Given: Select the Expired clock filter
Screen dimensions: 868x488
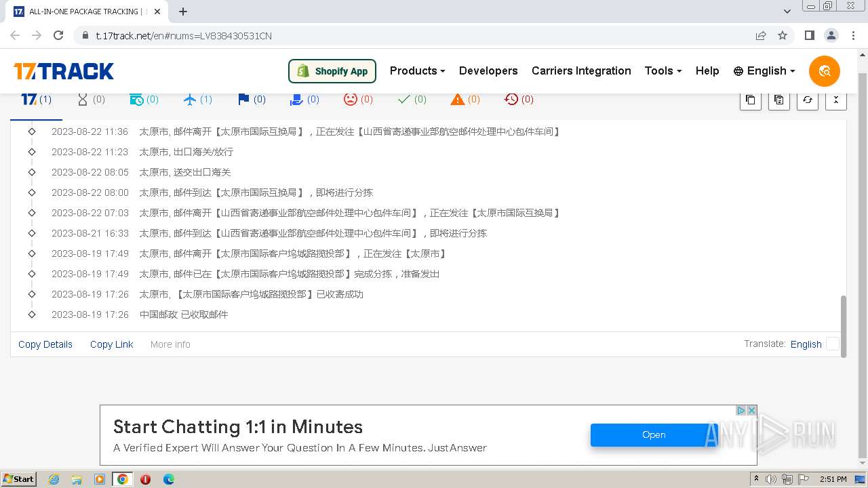Looking at the screenshot, I should [x=519, y=100].
